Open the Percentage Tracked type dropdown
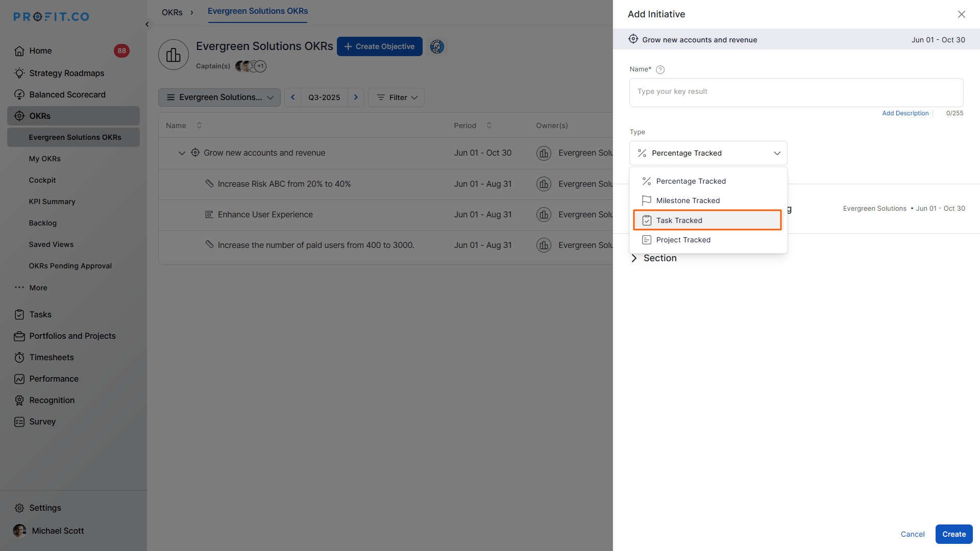This screenshot has height=551, width=980. (708, 153)
